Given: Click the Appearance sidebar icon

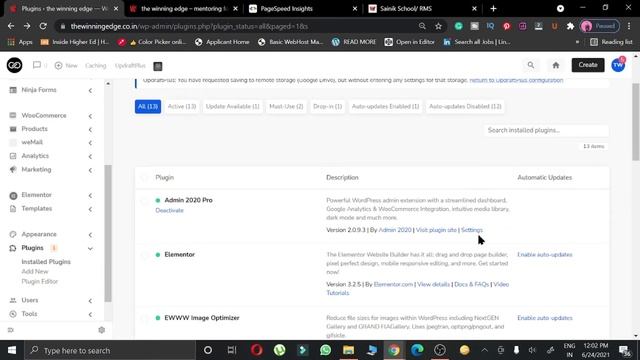Looking at the screenshot, I should [13, 234].
